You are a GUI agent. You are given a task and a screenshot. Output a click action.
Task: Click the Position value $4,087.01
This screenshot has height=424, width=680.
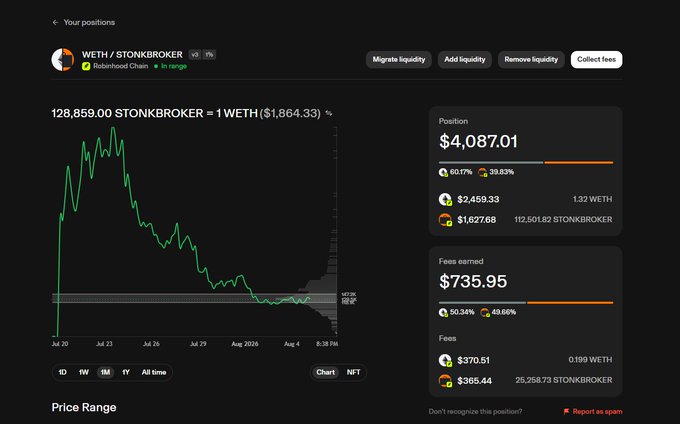pos(478,141)
